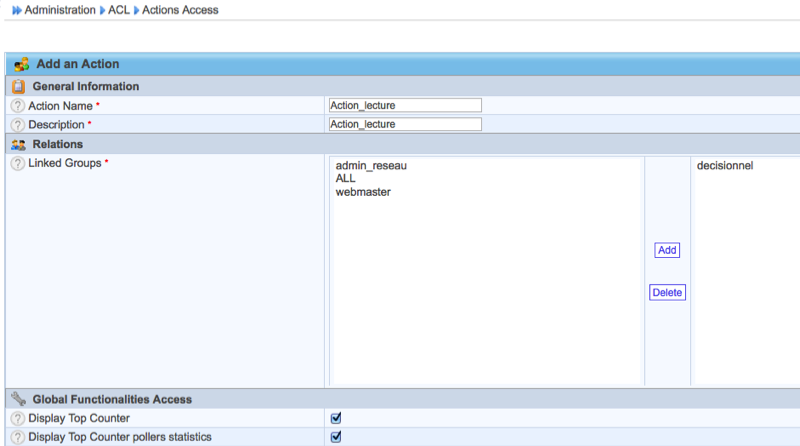Click help icon next to Action Name
The width and height of the screenshot is (800, 446).
[x=18, y=105]
